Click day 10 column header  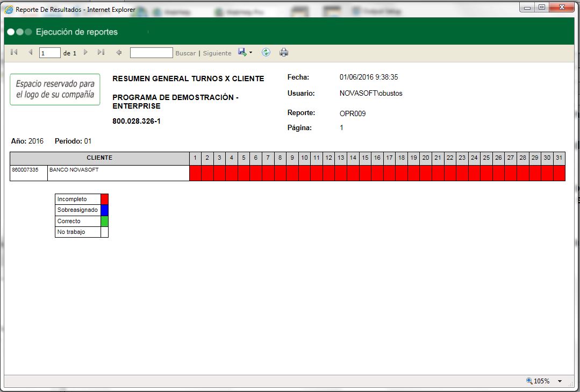(x=304, y=158)
